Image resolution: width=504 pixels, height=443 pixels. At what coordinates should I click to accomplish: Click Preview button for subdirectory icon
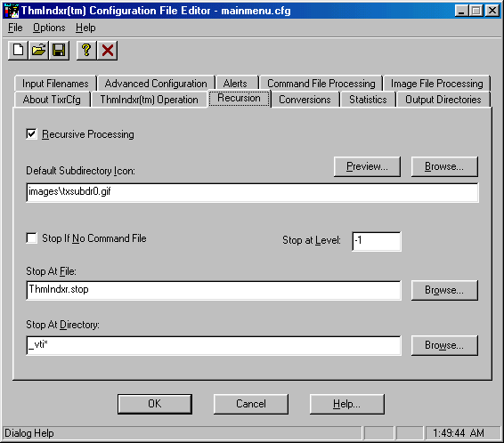coord(367,166)
